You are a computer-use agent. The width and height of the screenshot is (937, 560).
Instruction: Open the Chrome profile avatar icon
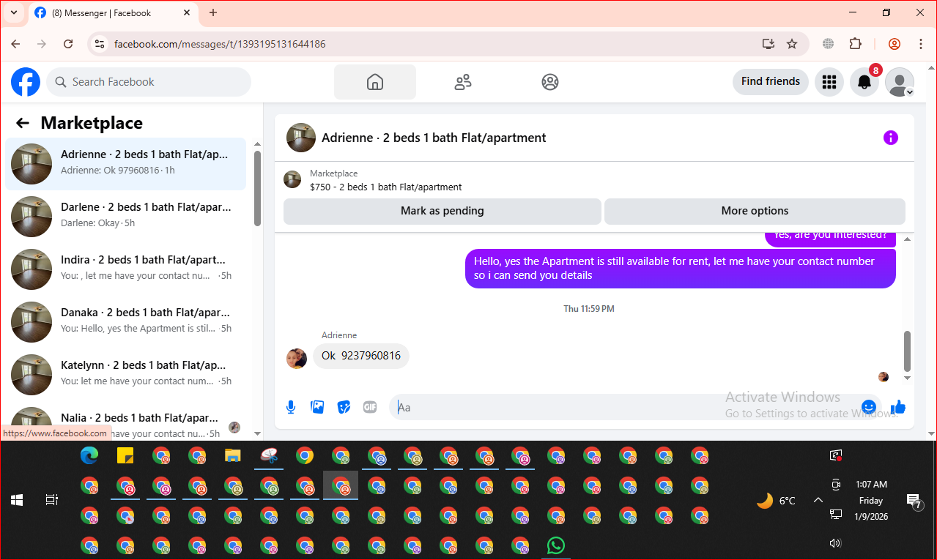click(895, 44)
